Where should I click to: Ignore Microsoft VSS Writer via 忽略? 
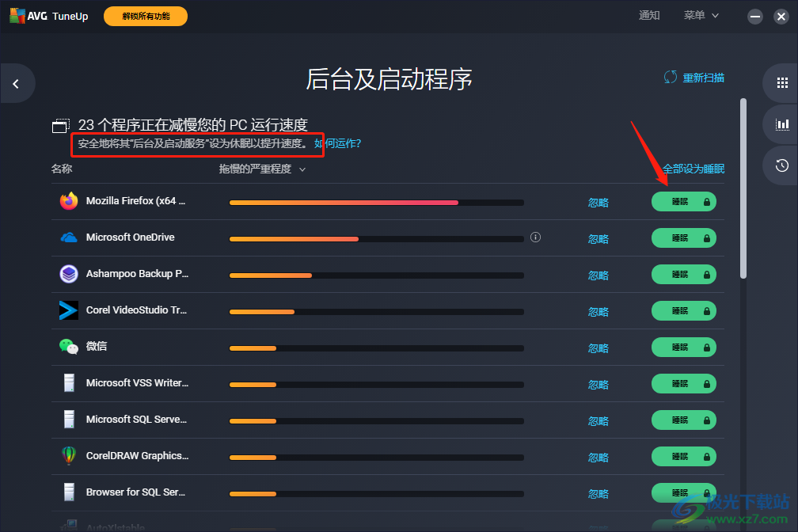pyautogui.click(x=598, y=385)
